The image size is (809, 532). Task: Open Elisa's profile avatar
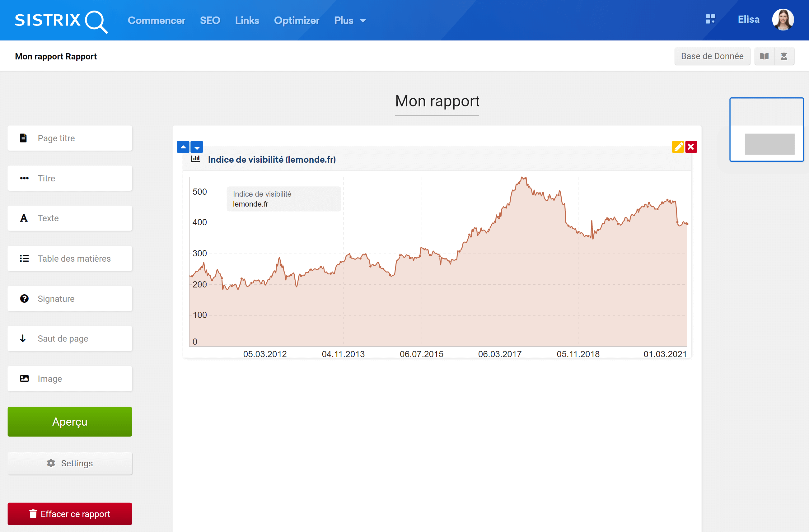tap(783, 19)
